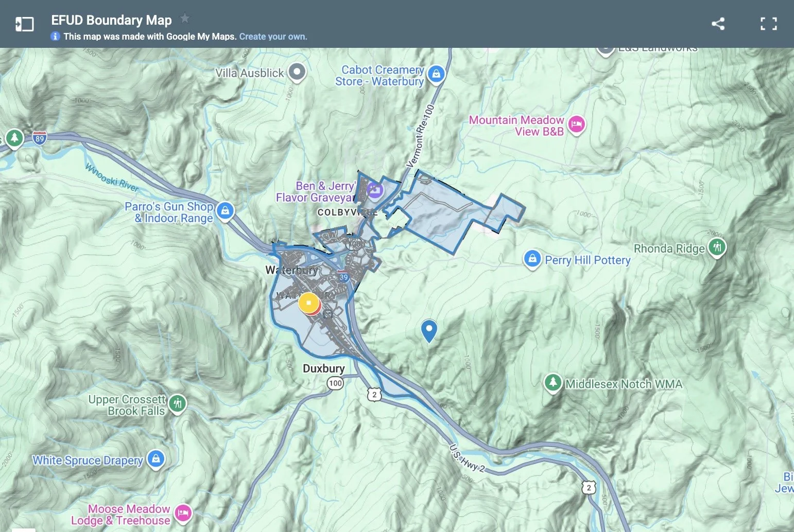This screenshot has width=794, height=532.
Task: Click the 'Duxbury' town label
Action: click(x=323, y=368)
